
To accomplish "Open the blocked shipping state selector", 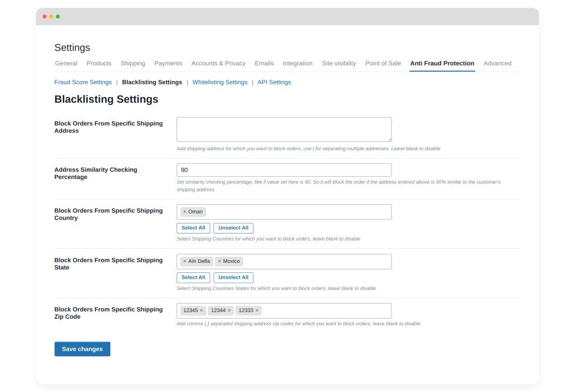I will pos(284,262).
